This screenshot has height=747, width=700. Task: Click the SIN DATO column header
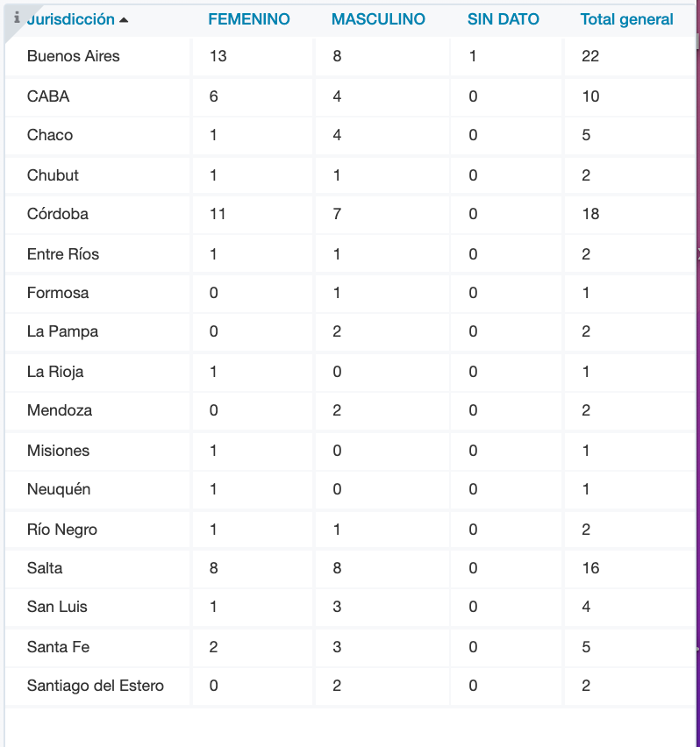(504, 19)
